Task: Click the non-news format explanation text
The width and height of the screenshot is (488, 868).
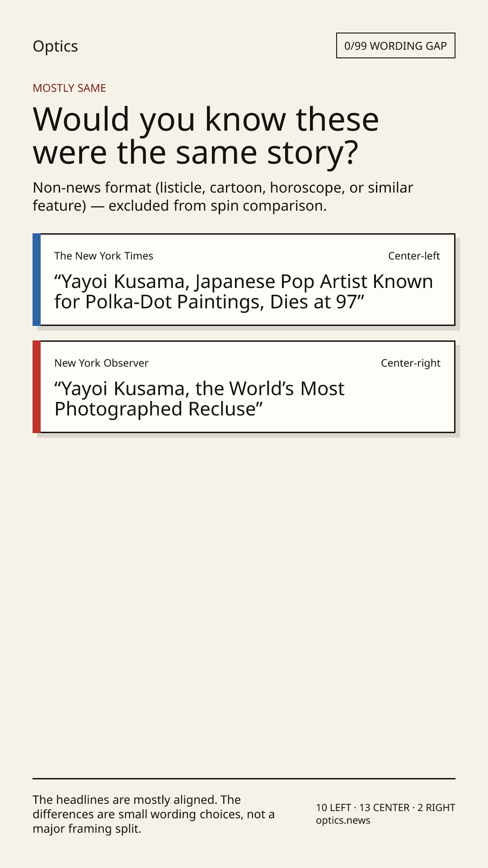Action: (223, 197)
